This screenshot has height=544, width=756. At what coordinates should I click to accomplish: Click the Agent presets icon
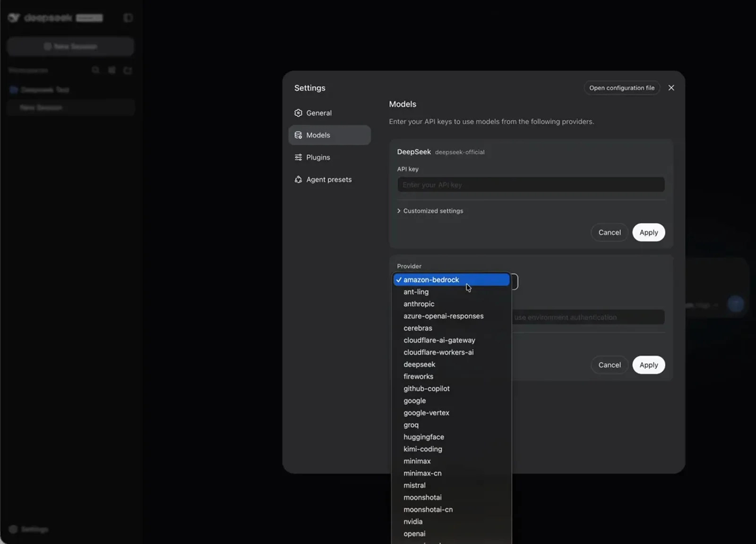[x=298, y=179]
